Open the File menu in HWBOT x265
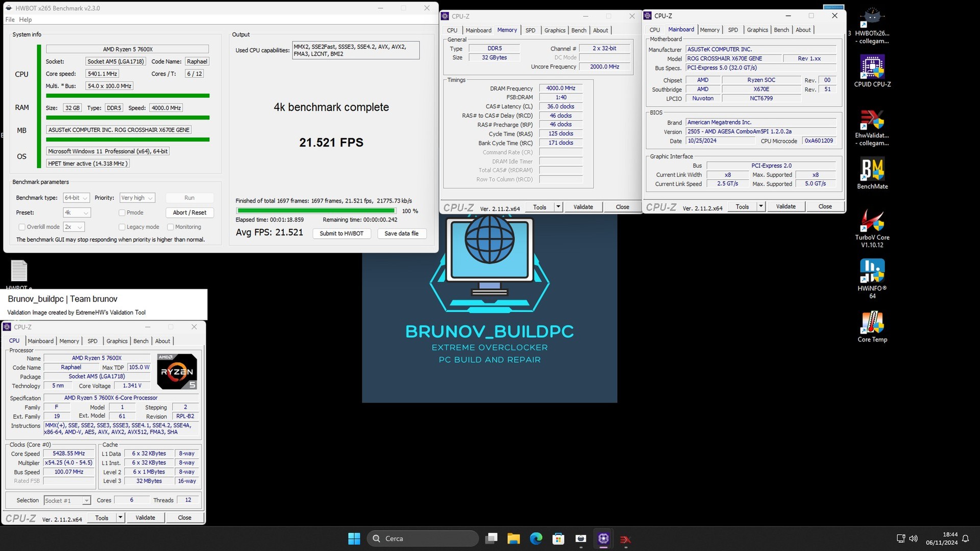 click(10, 19)
